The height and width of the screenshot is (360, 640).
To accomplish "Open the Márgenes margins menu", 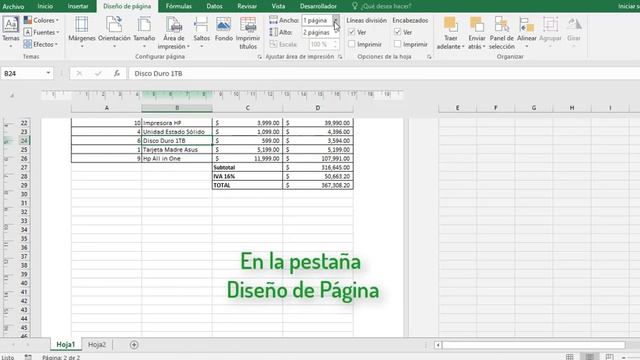I will tap(82, 32).
